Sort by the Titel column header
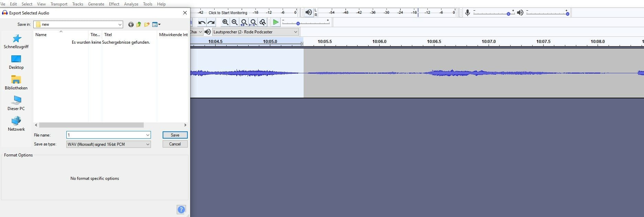Viewport: 644px width, 217px height. tap(129, 35)
